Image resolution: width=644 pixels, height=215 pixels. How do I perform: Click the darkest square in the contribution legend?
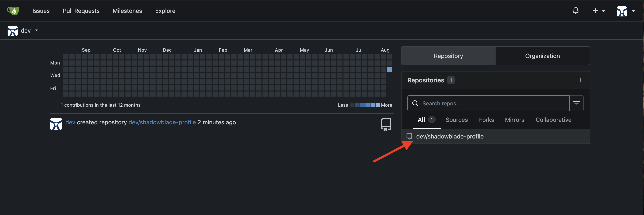pyautogui.click(x=353, y=105)
